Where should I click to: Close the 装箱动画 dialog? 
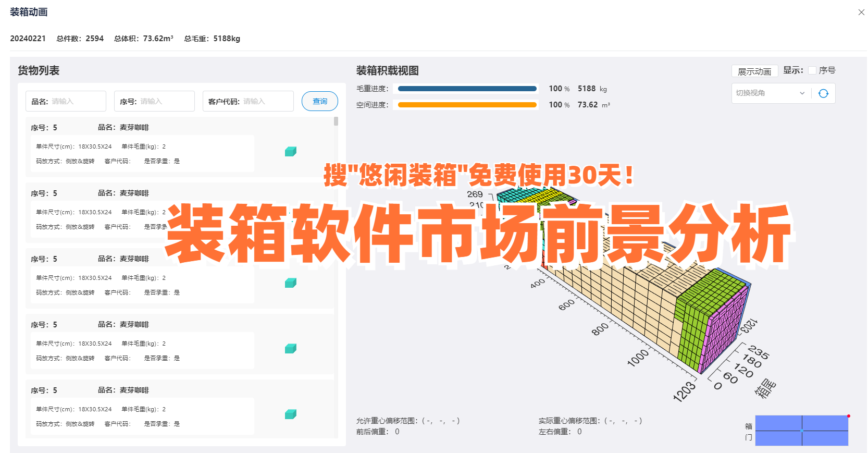[861, 12]
